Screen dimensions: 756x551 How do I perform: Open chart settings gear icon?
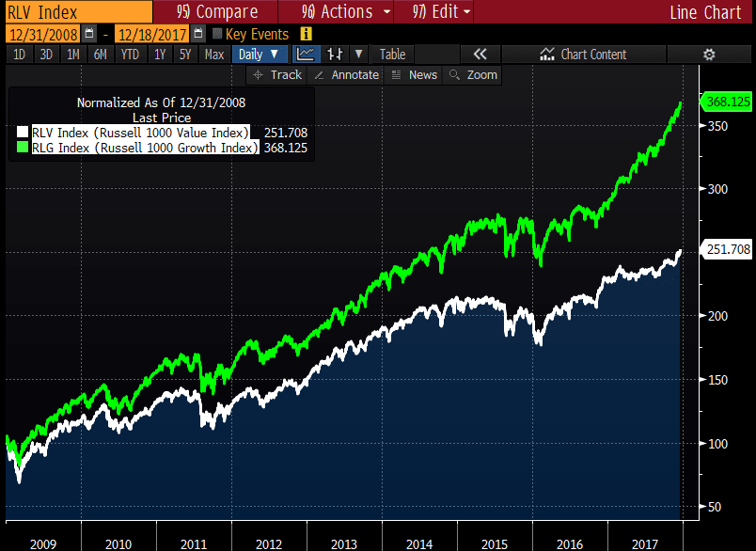tap(710, 55)
